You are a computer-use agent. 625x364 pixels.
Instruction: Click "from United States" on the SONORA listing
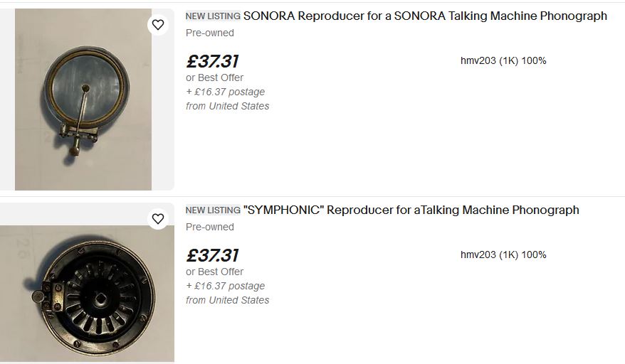coord(228,106)
